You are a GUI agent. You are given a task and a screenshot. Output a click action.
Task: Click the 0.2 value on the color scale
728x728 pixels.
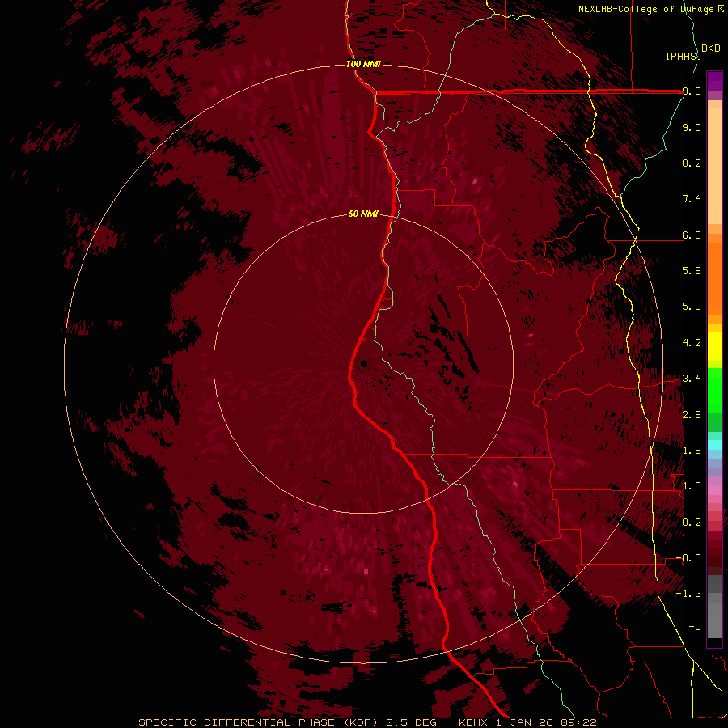pyautogui.click(x=692, y=523)
